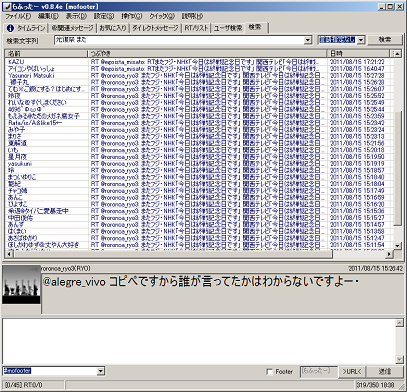Sort by the つぶやき column header
407x392 pixels.
207,53
